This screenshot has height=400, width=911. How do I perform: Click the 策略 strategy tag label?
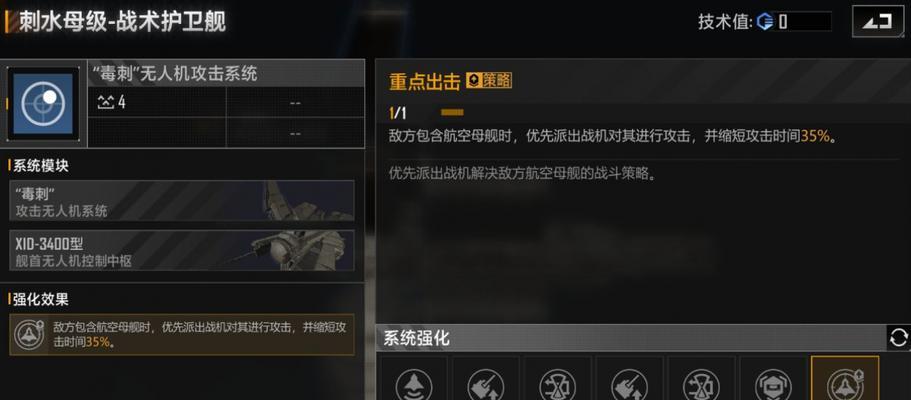coord(489,81)
